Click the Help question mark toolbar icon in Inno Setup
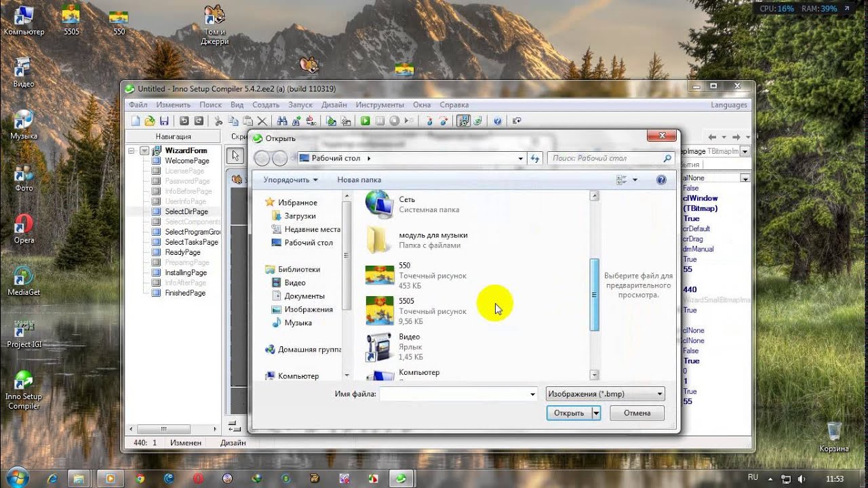 tap(498, 121)
